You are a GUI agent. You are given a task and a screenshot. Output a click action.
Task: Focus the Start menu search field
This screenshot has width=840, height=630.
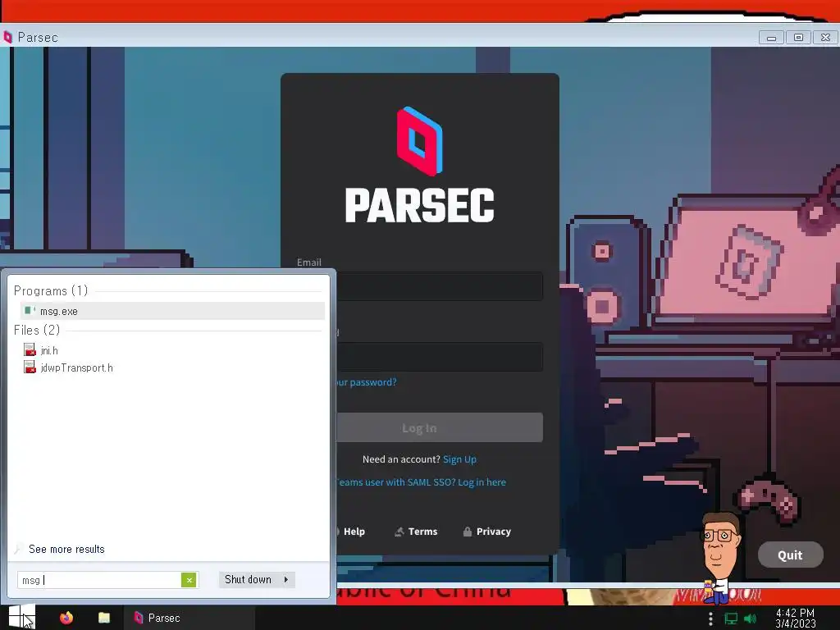(99, 580)
